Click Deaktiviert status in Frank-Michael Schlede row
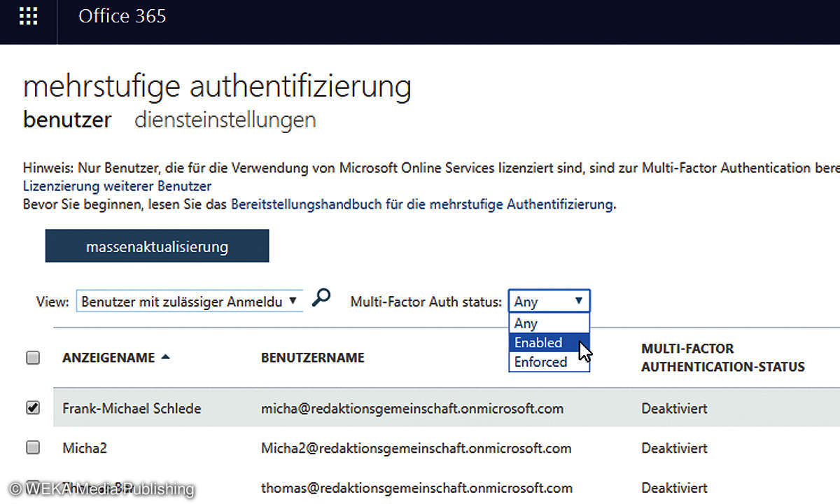 click(674, 408)
